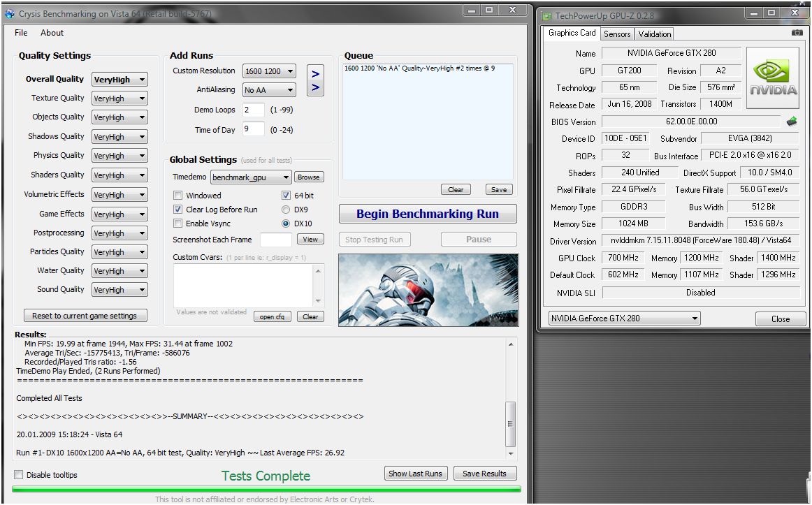
Task: Switch to the Sensors tab
Action: tap(617, 34)
